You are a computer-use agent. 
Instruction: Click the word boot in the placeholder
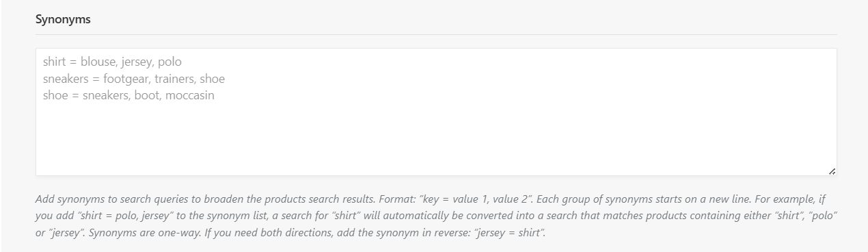[x=147, y=95]
